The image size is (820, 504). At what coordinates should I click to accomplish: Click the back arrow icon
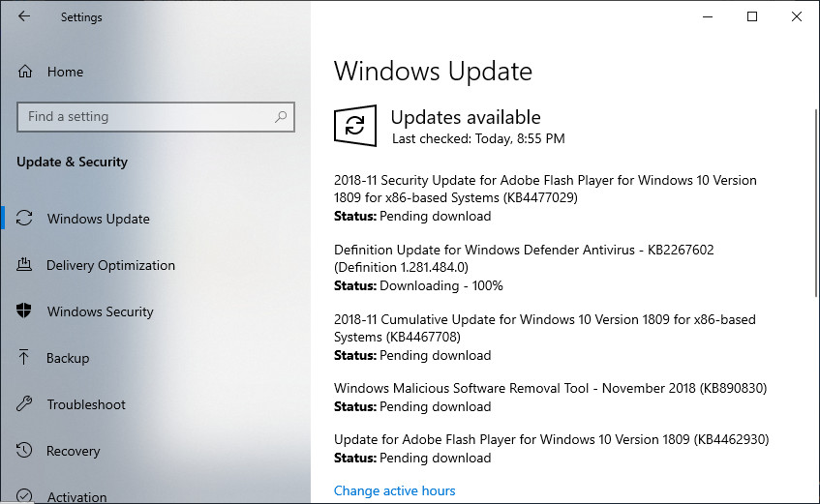[24, 16]
